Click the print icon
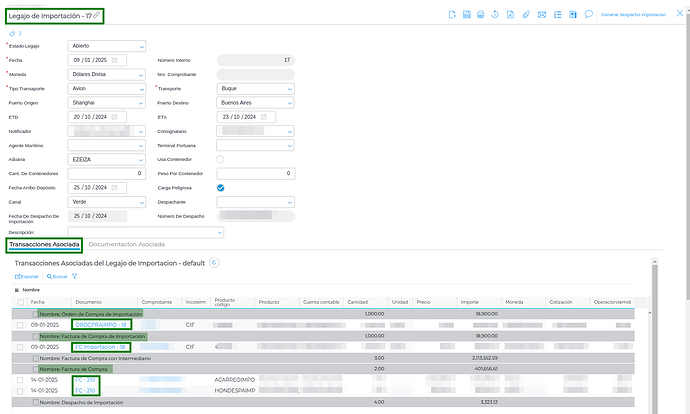690x414 pixels. pos(481,15)
